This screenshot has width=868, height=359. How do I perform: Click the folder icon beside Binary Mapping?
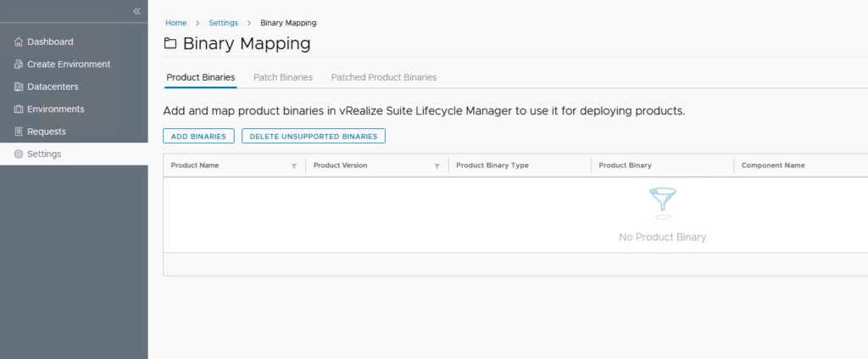tap(170, 44)
